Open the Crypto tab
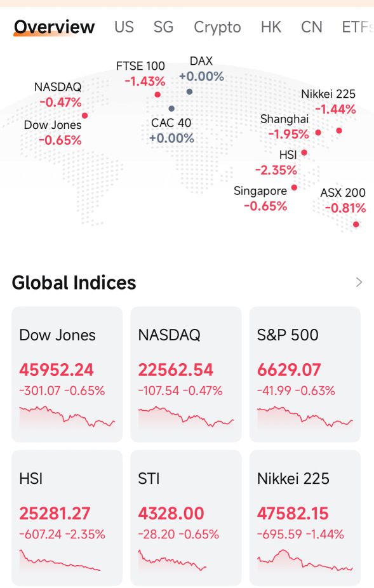This screenshot has width=374, height=588. [x=217, y=28]
